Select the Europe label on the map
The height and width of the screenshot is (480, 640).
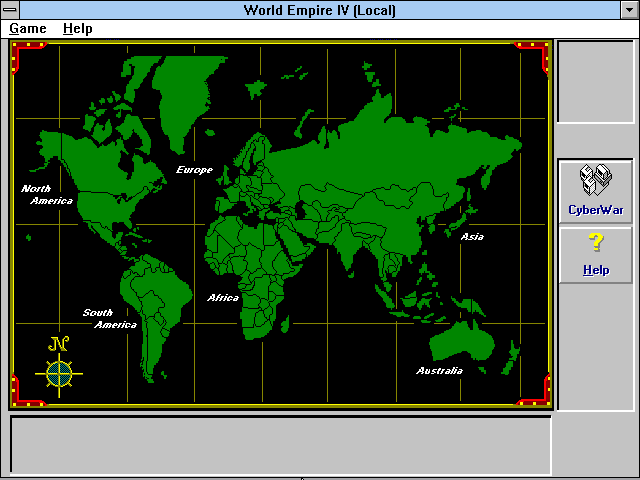click(194, 170)
